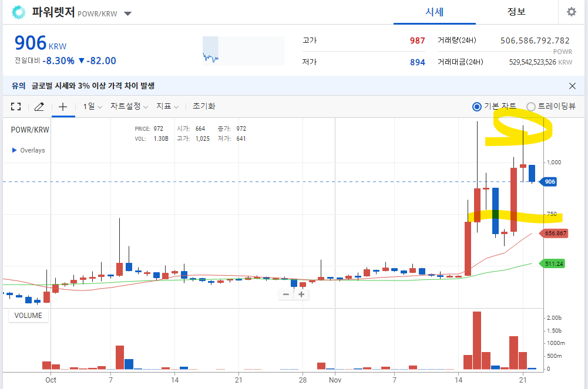Expand the Overlays triangle
The height and width of the screenshot is (389, 588).
(x=14, y=150)
